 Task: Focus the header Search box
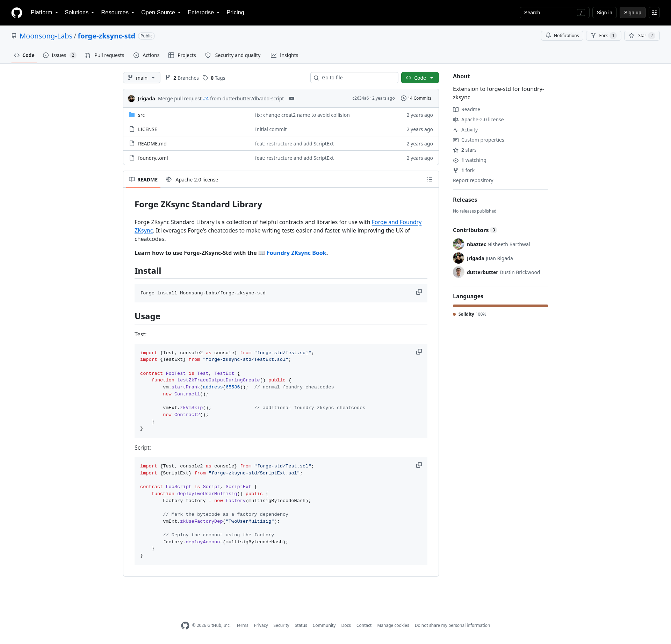[555, 13]
